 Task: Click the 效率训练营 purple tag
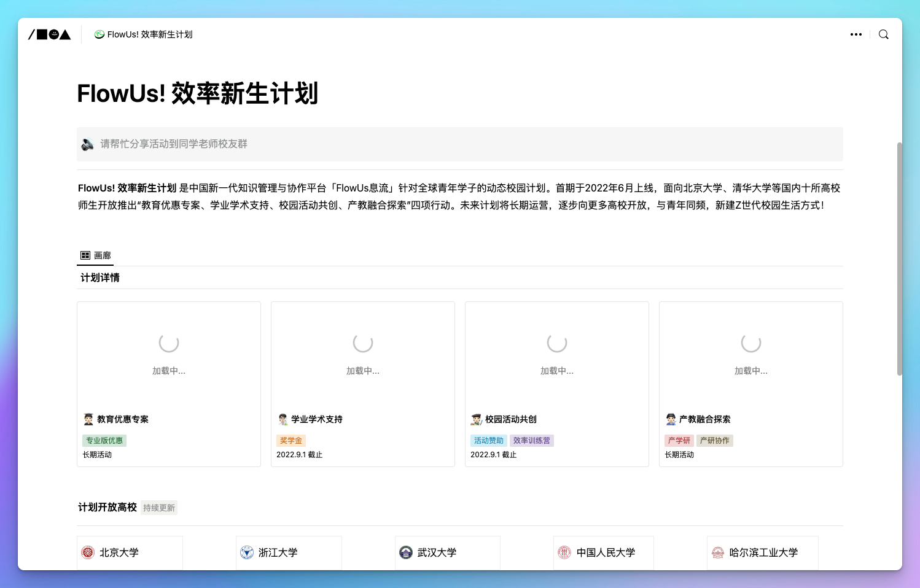coord(532,441)
